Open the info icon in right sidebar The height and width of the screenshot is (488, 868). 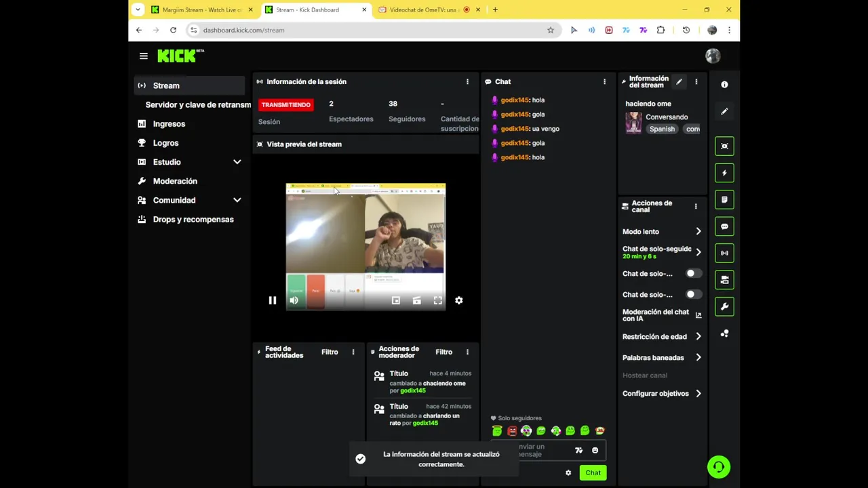[724, 85]
